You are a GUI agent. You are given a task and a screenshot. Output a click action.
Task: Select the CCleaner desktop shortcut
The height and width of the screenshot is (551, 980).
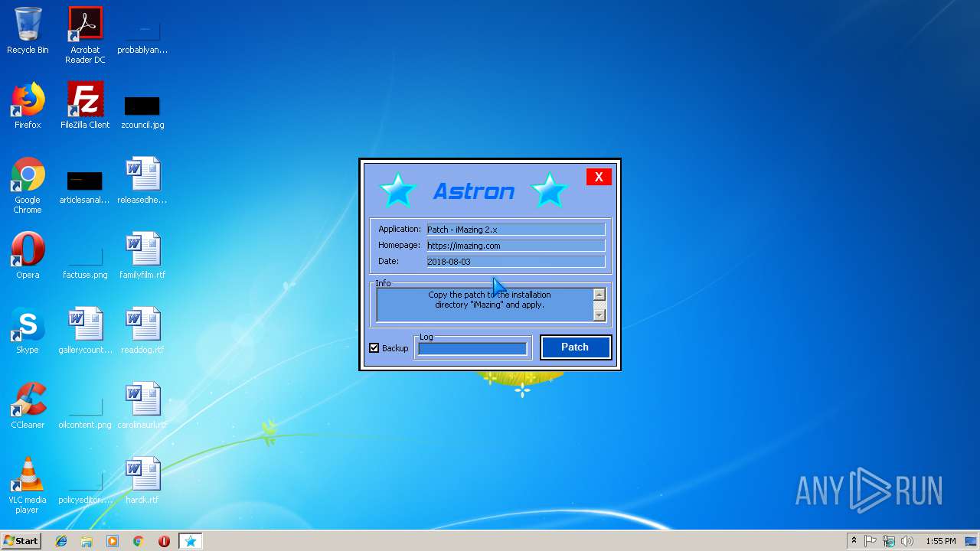coord(28,406)
